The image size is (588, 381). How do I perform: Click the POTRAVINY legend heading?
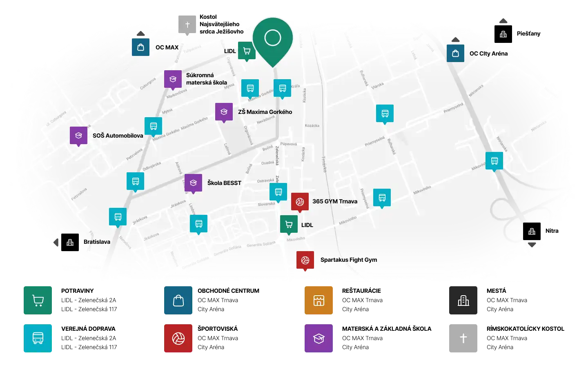pyautogui.click(x=78, y=291)
